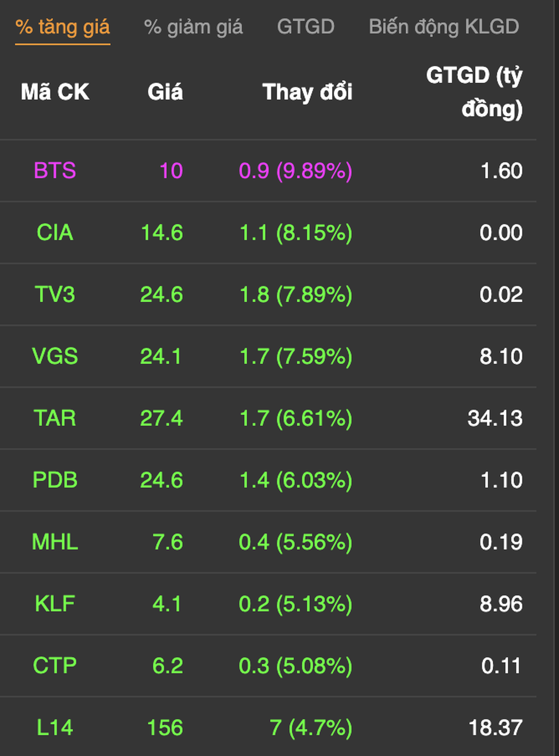Sort by the Mã CK column header
559x756 pixels.
[55, 92]
